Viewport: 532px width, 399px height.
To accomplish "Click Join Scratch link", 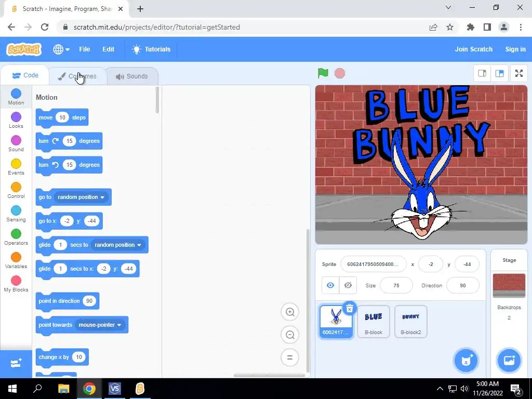I will click(x=474, y=49).
